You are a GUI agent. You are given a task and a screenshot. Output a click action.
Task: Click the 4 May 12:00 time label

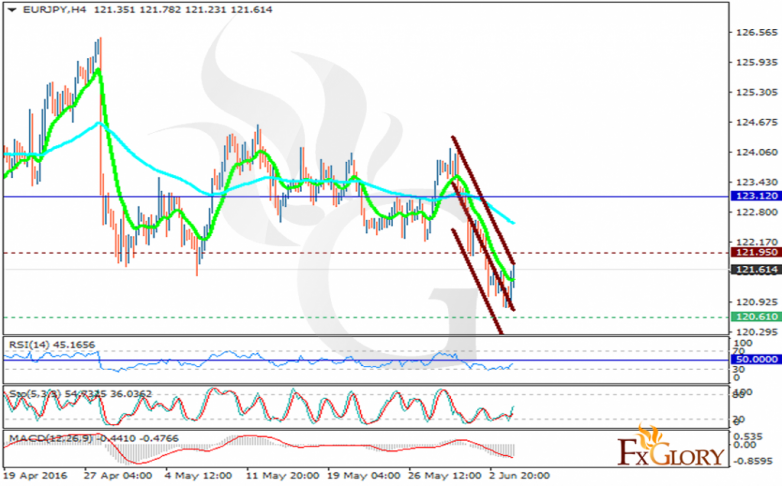[198, 476]
